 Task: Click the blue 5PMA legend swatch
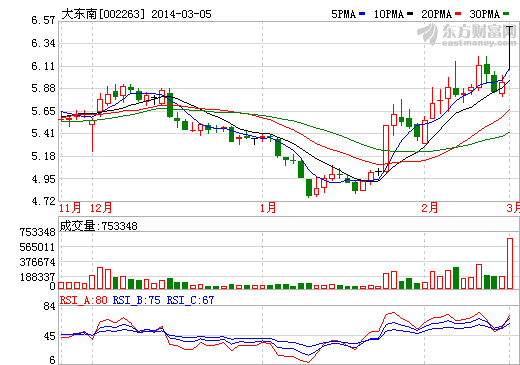(362, 14)
